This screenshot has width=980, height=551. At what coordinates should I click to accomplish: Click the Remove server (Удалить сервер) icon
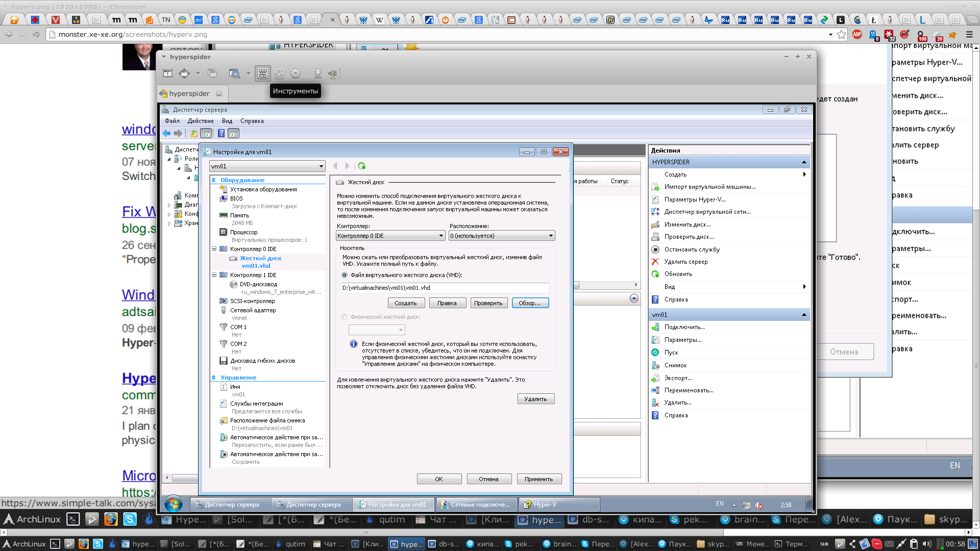[655, 262]
